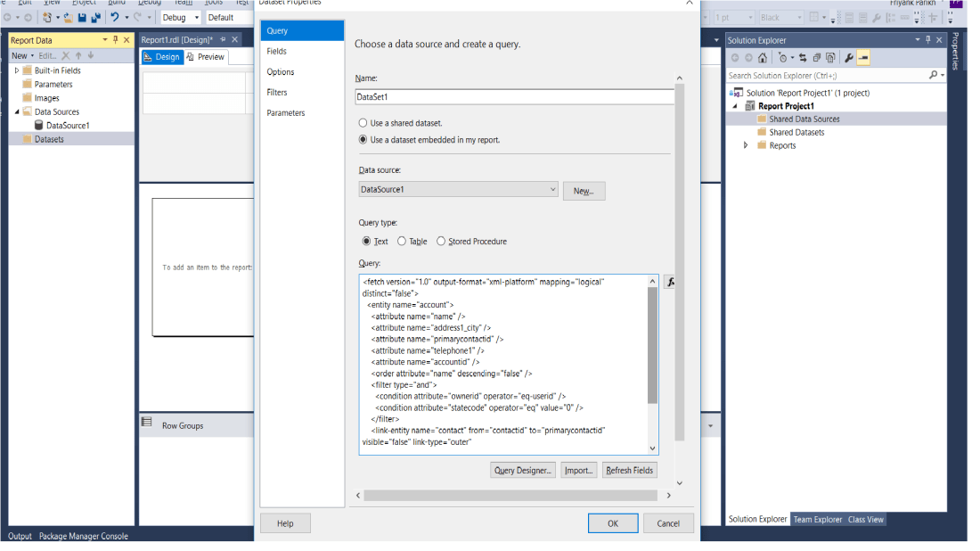Click the dataset Name text field

[x=514, y=97]
